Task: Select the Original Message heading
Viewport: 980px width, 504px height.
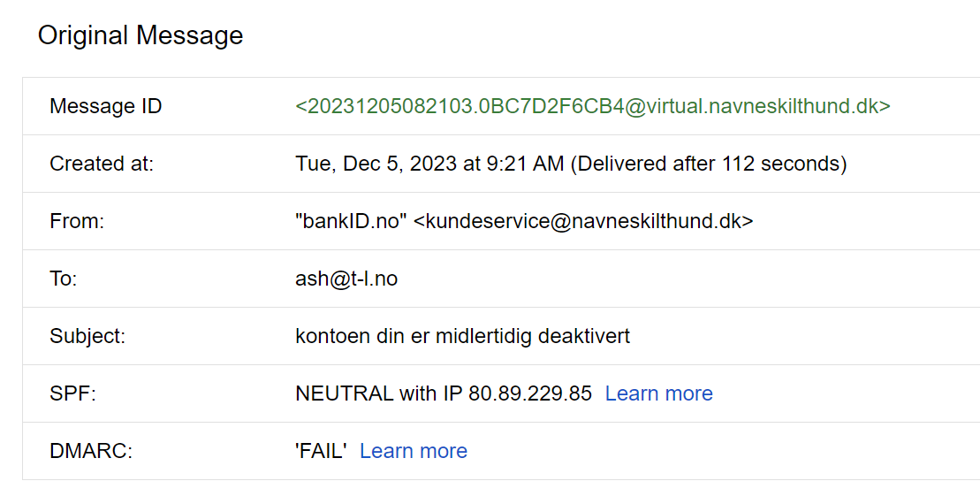Action: [140, 35]
